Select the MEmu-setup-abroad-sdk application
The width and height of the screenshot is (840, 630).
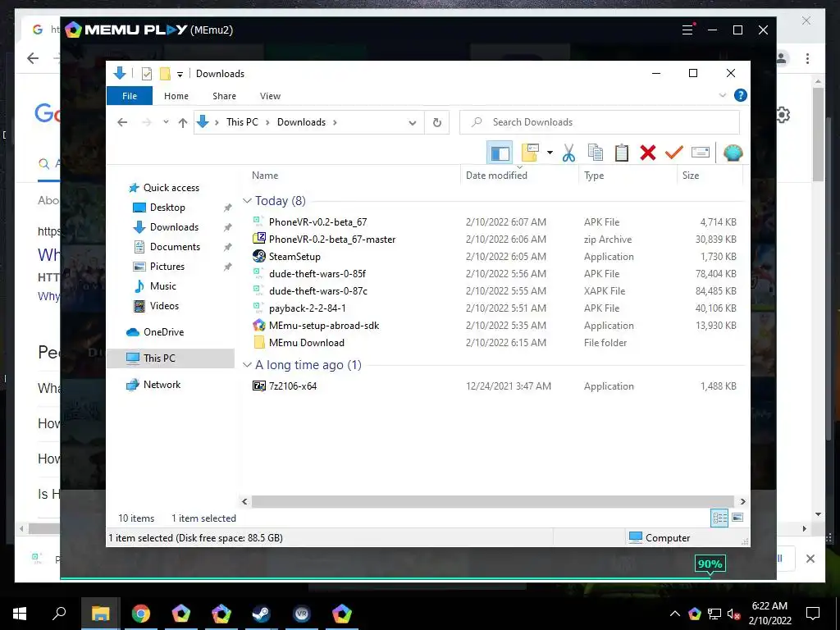click(323, 325)
